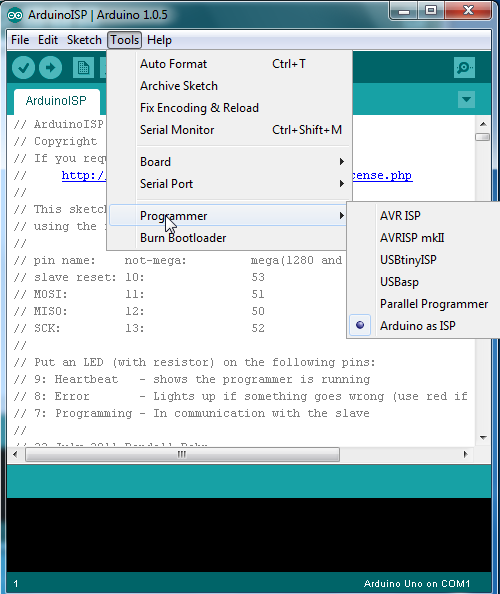Open the tab dropdown arrow button
Image resolution: width=500 pixels, height=594 pixels.
coord(466,100)
